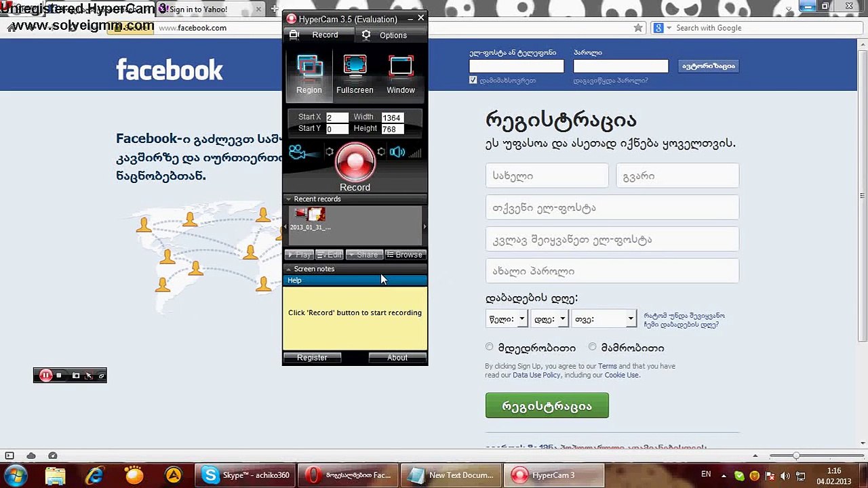Click the Opera Turbo speedometer icon
868x488 pixels.
[53, 455]
